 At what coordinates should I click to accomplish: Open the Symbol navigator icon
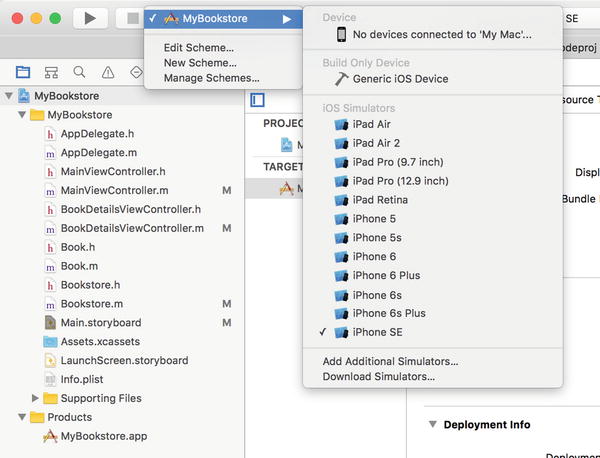[x=51, y=72]
